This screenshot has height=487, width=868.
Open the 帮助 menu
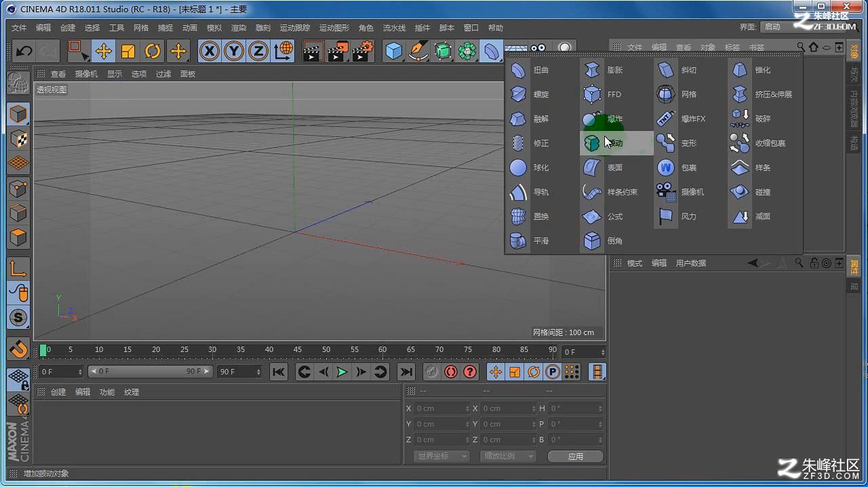496,28
